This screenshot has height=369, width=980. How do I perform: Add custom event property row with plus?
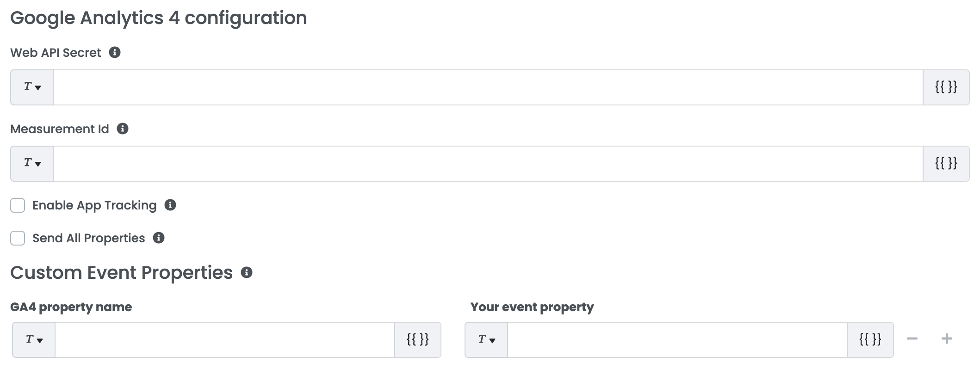coord(947,339)
